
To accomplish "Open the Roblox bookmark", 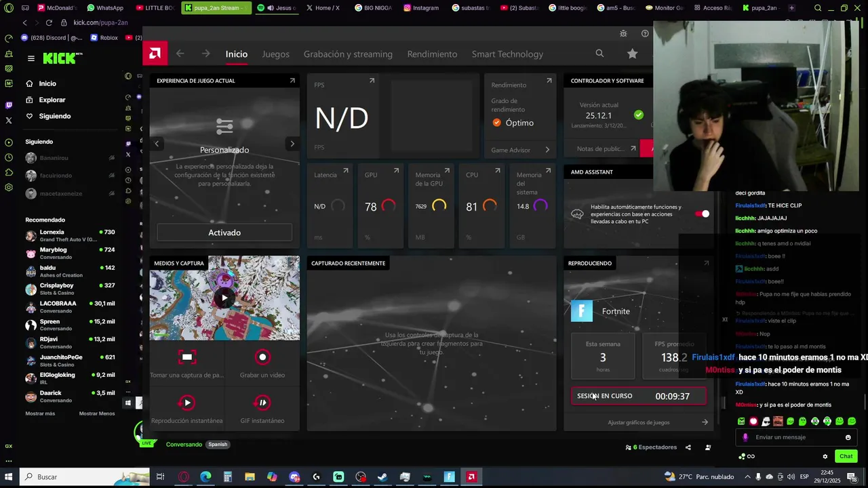I will [104, 38].
